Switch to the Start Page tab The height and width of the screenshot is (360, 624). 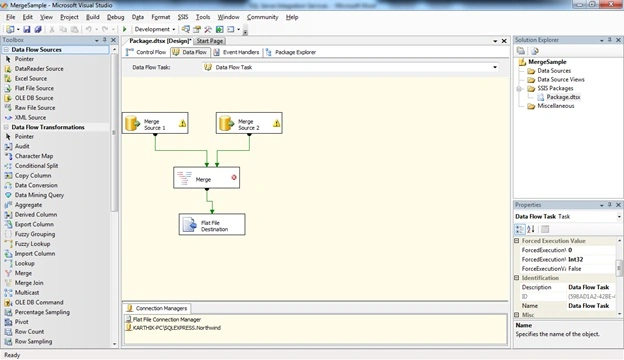[210, 41]
